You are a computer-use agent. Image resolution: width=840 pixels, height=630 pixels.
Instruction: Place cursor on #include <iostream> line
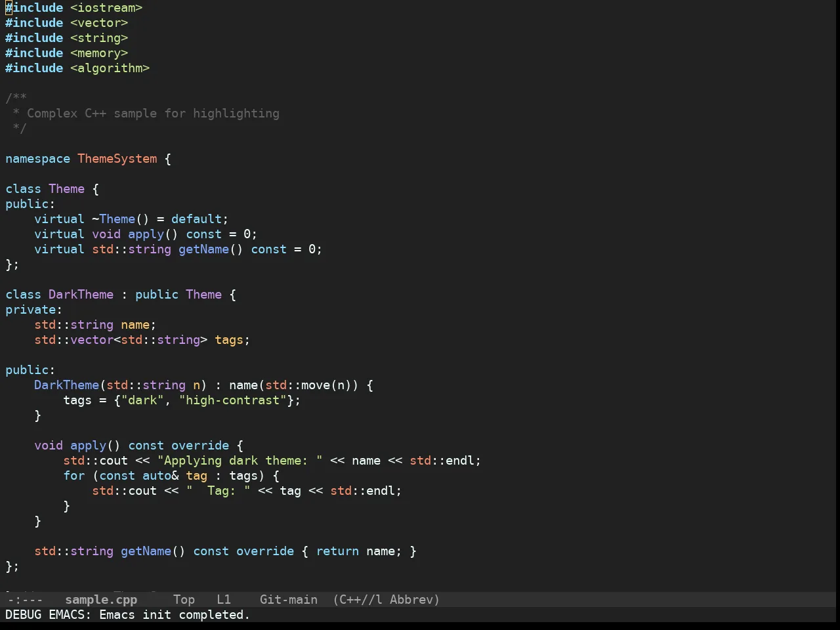(74, 8)
